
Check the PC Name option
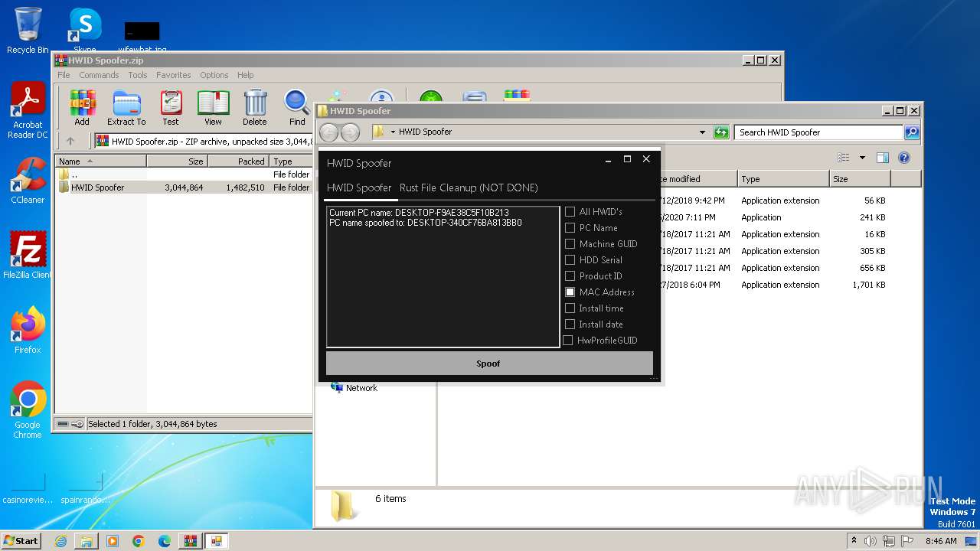click(x=570, y=227)
